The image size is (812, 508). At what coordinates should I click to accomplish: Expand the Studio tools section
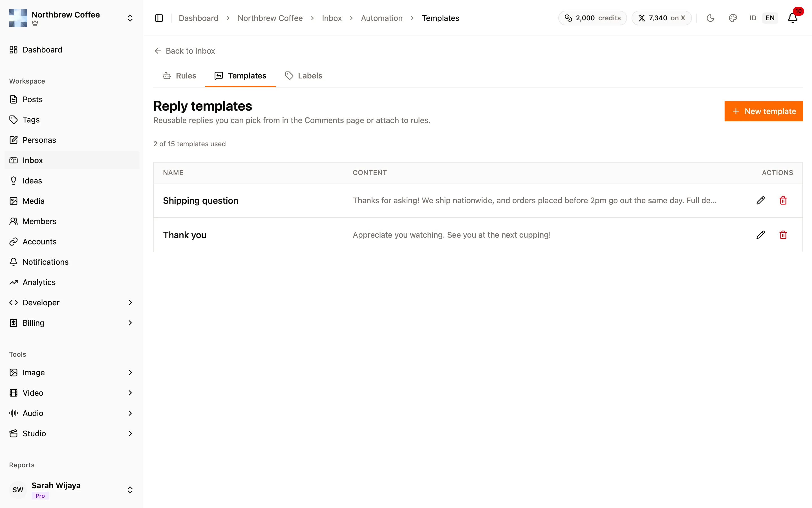[72, 433]
